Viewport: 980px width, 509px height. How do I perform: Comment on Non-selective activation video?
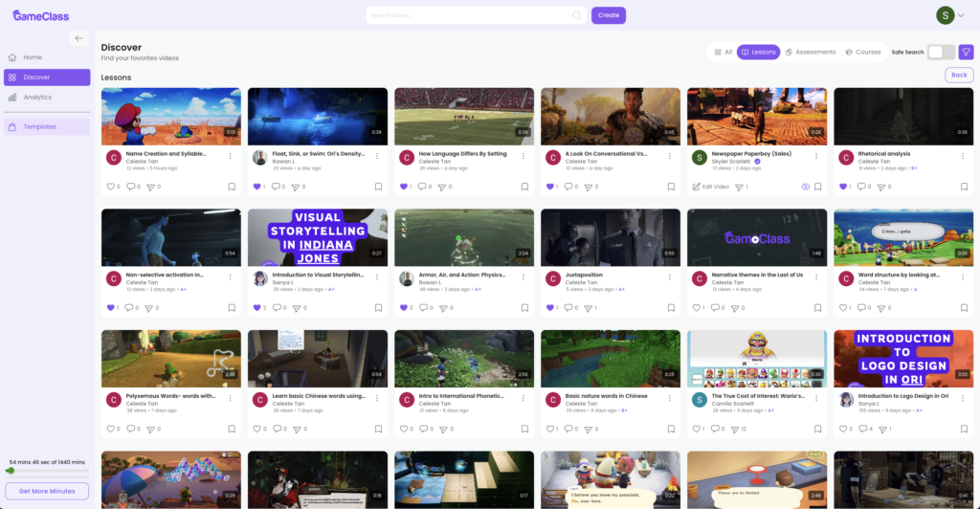pyautogui.click(x=129, y=308)
